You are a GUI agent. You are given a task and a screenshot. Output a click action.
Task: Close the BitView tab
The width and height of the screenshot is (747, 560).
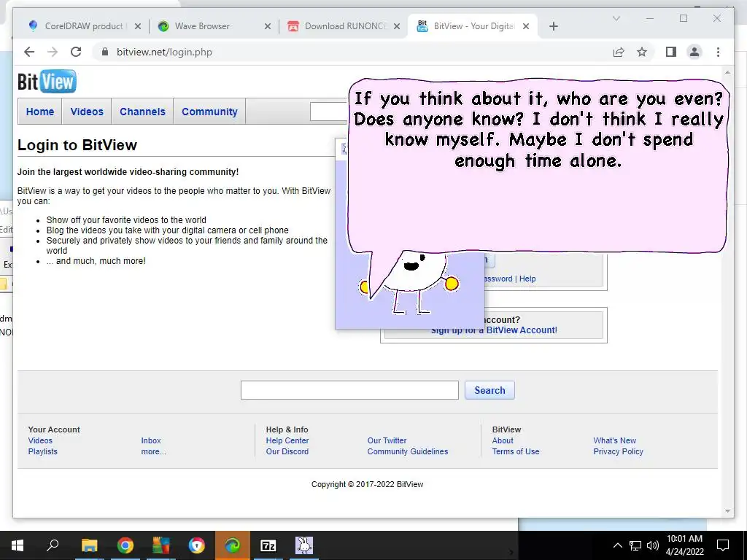click(526, 26)
